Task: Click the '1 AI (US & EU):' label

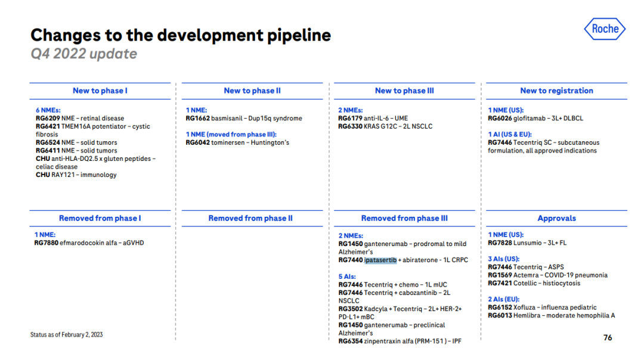Action: pos(510,135)
